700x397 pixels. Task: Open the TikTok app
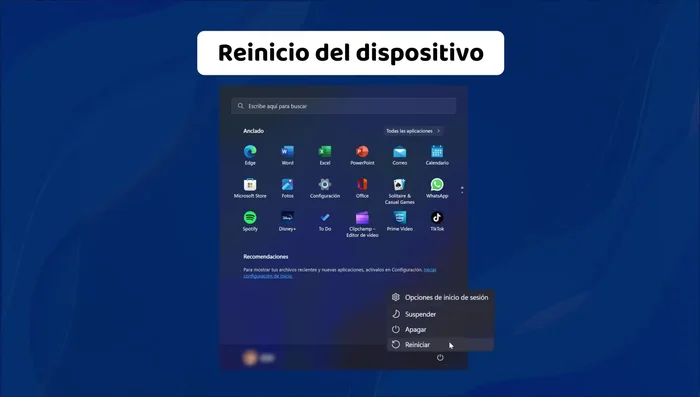coord(437,221)
